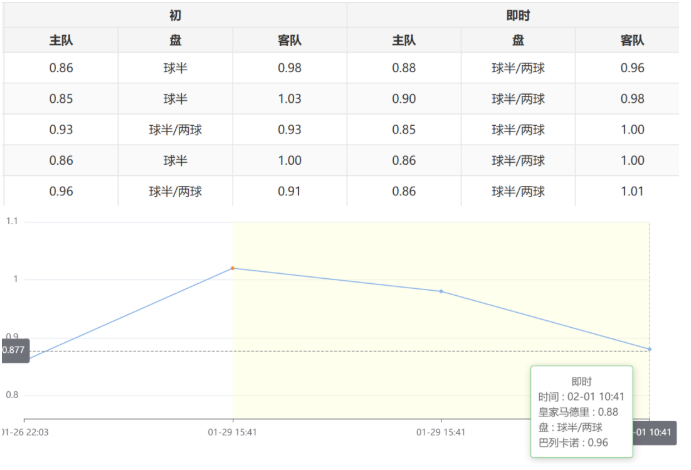Click the 盘 header under 即时
The image size is (691, 470).
(518, 41)
